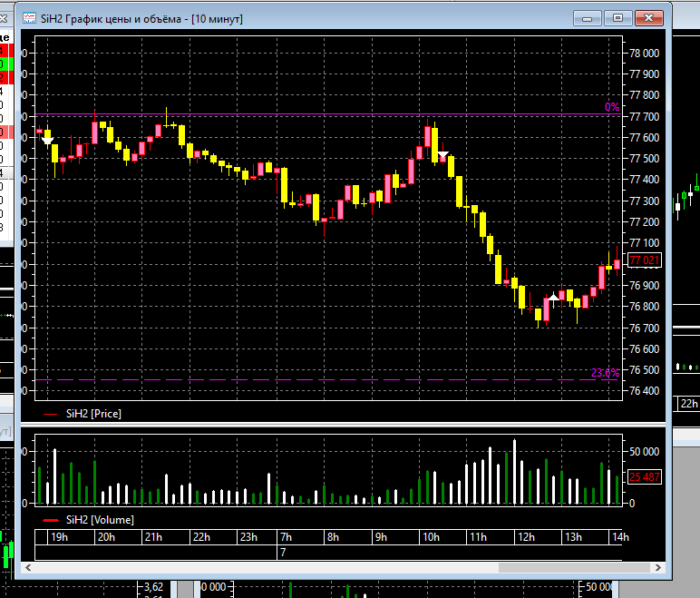Click the white up-triangle marker near 13h
This screenshot has height=598, width=700.
click(x=554, y=297)
